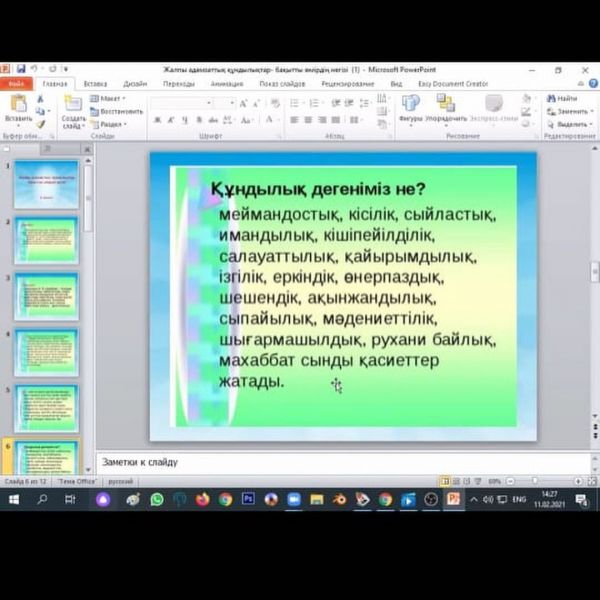Open the Фигуры shapes gallery
This screenshot has width=600, height=600.
410,105
